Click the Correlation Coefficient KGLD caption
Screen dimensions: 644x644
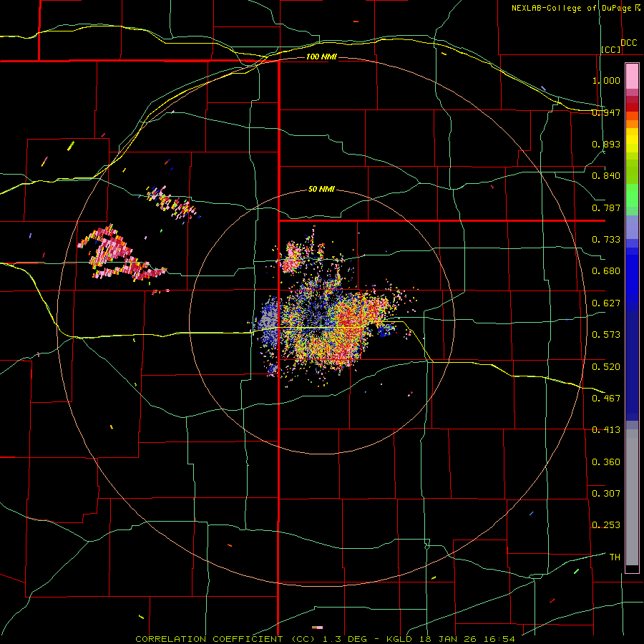(x=325, y=639)
